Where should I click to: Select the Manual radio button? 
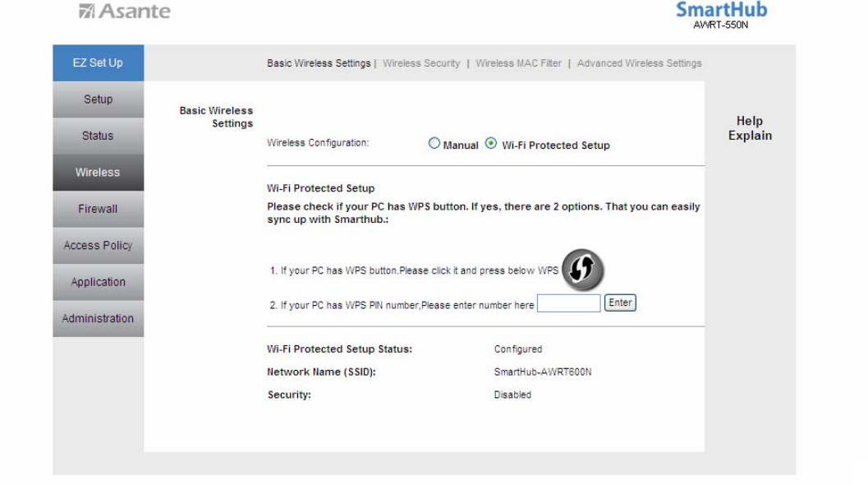pos(434,144)
